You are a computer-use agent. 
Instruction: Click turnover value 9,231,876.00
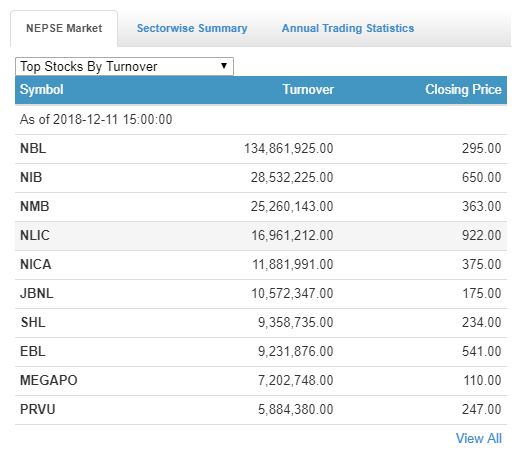point(296,352)
